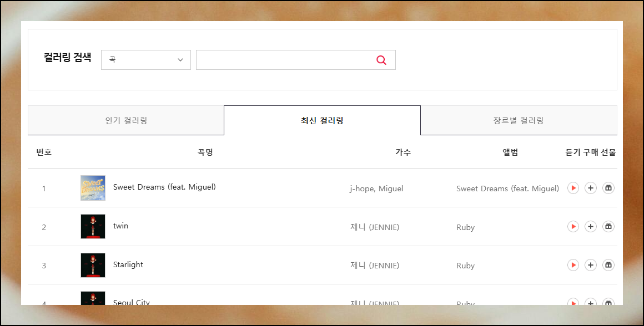Image resolution: width=644 pixels, height=326 pixels.
Task: Switch to the 인기 컬러링 tab
Action: (x=125, y=120)
